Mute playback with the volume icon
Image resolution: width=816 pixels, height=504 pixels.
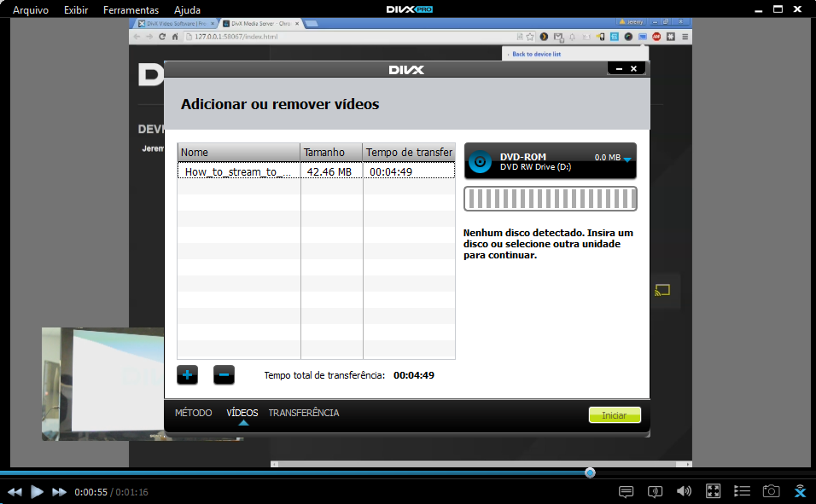tap(684, 491)
